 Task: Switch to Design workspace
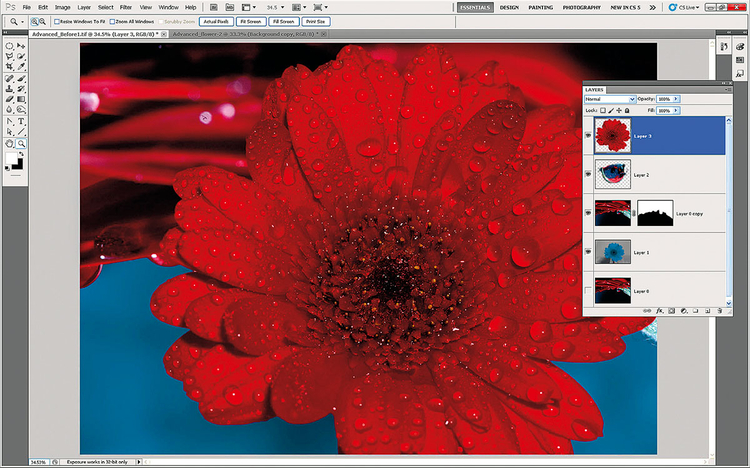[x=509, y=8]
